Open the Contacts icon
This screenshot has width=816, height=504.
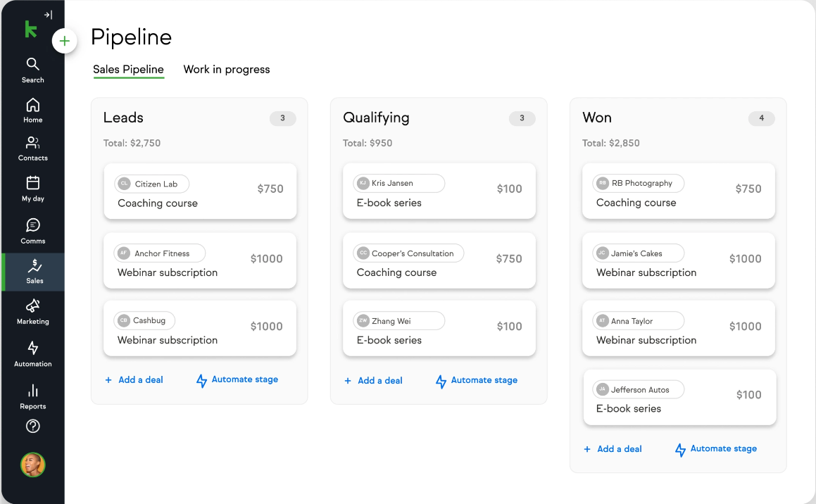pos(32,144)
